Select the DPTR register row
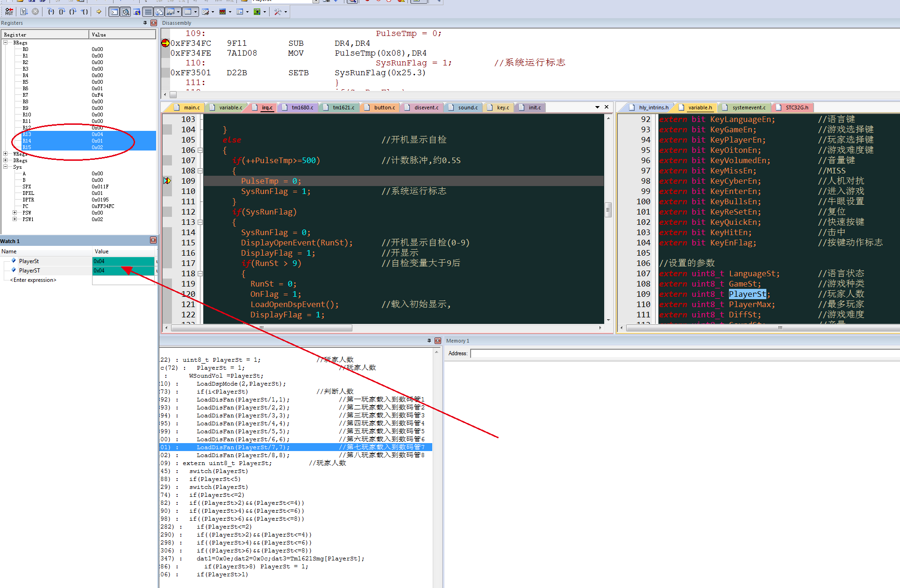 (x=79, y=200)
